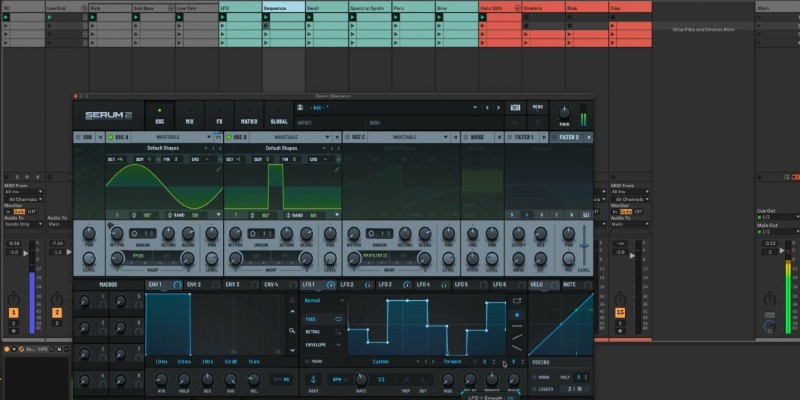Select the rising ramp LFO draw tool
The image size is (800, 400).
[x=517, y=337]
